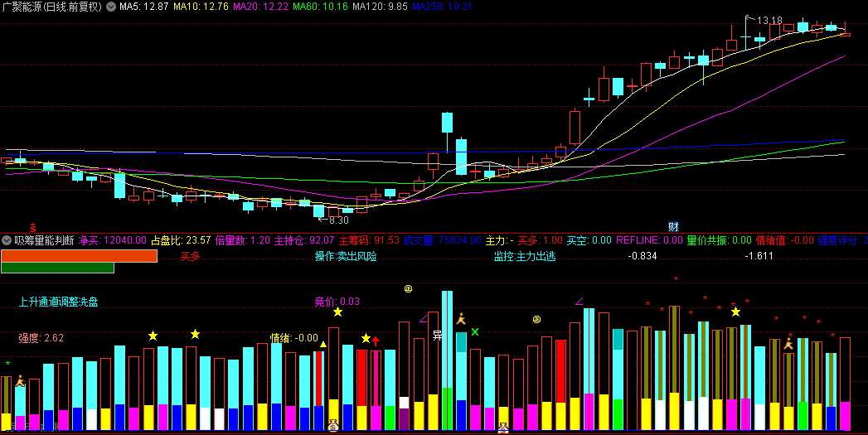Click the orange horizontal strength bar
This screenshot has width=868, height=435.
click(x=79, y=256)
